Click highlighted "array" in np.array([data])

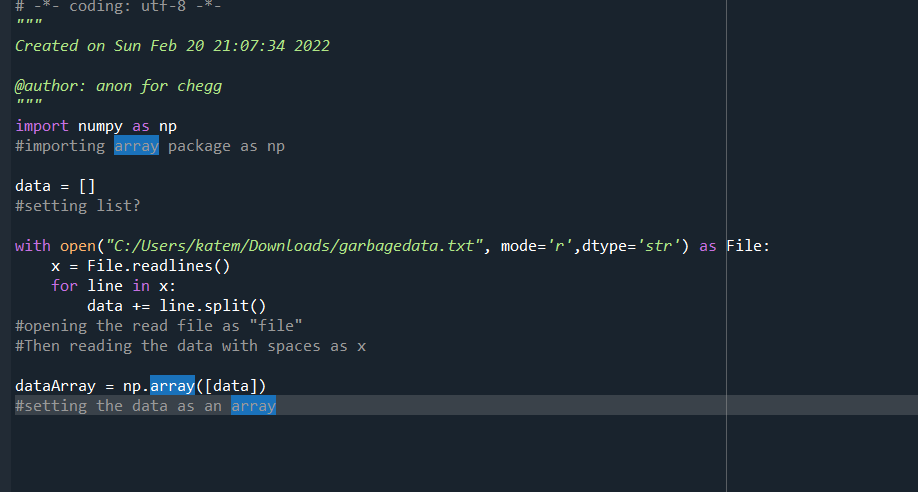172,386
